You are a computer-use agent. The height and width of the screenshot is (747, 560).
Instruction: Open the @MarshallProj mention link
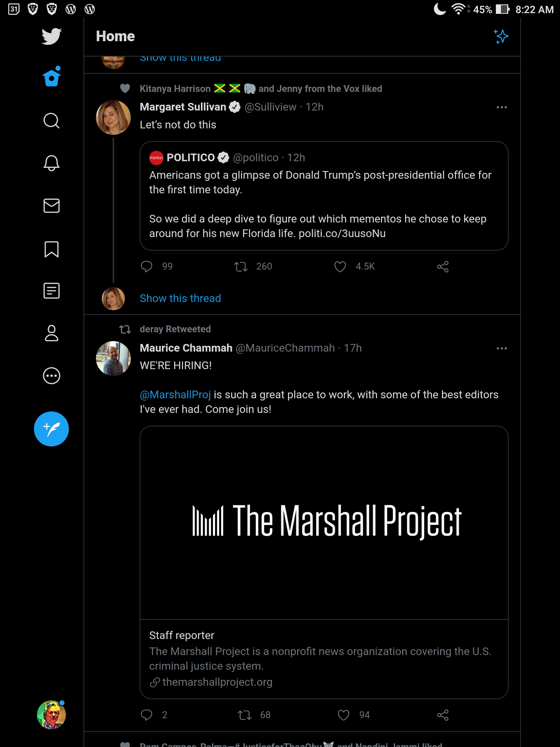[x=175, y=395]
